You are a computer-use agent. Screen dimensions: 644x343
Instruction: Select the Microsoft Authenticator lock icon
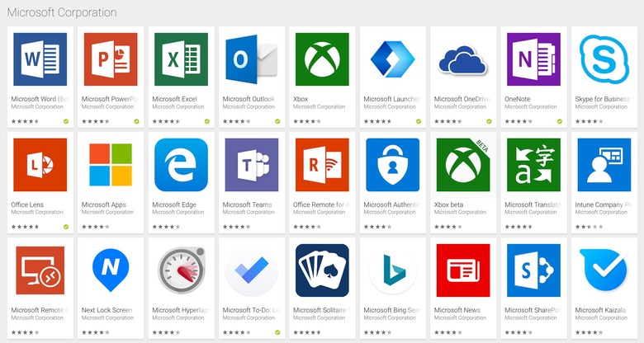pos(393,165)
